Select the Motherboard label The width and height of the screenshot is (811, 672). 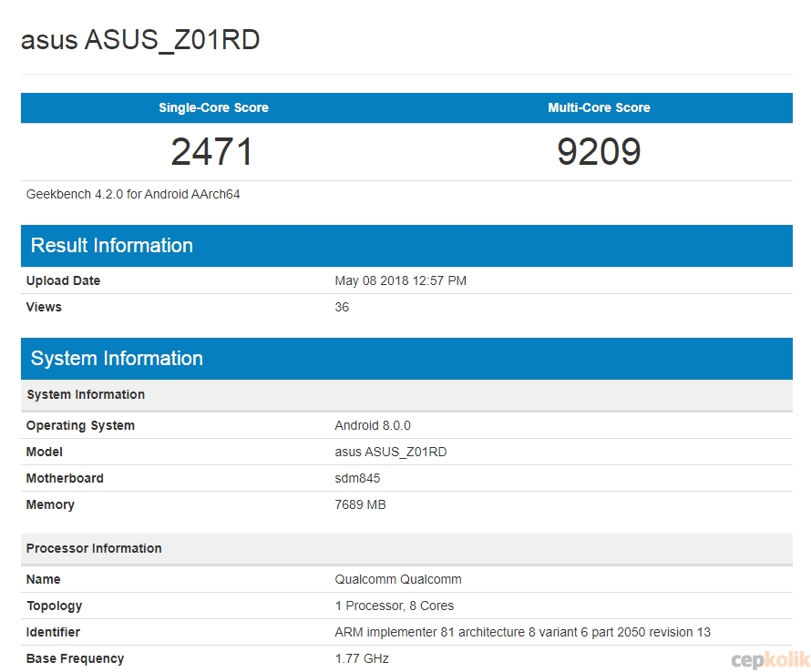click(x=65, y=478)
